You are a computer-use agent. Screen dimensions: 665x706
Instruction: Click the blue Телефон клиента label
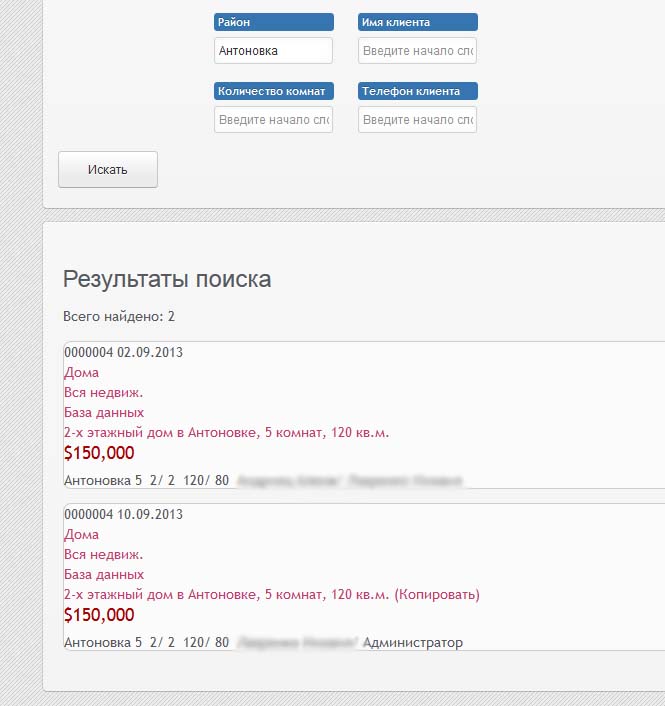[x=417, y=91]
